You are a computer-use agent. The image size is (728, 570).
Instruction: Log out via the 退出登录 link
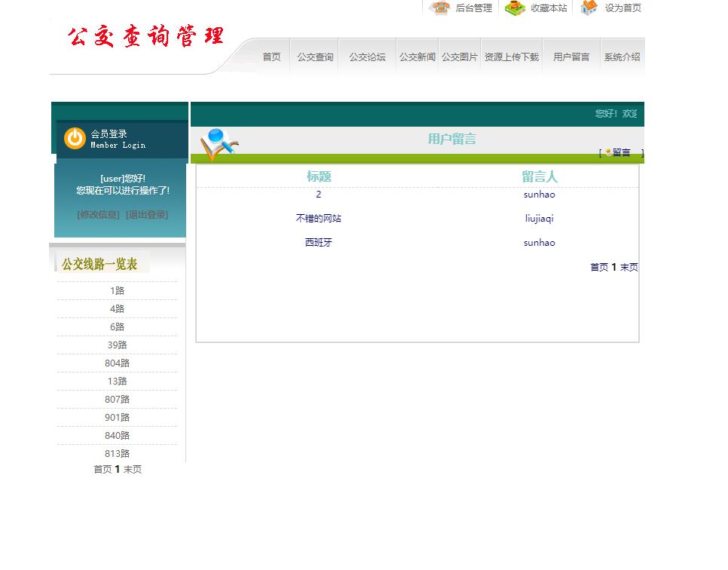147,215
